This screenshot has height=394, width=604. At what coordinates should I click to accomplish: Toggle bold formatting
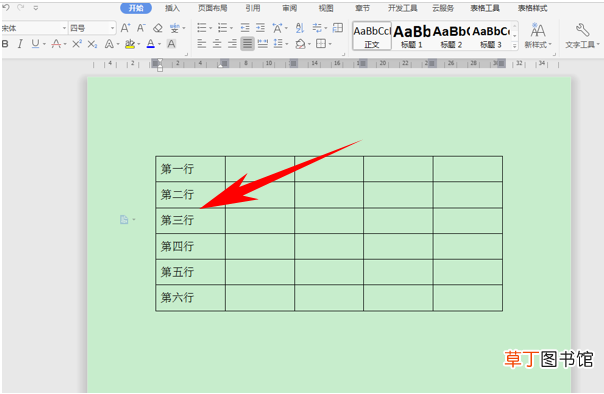coord(5,44)
